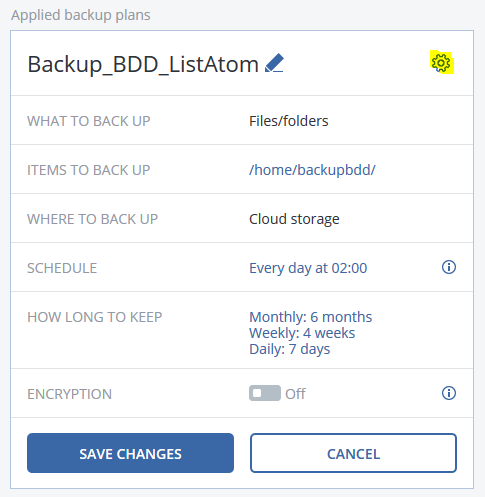This screenshot has height=497, width=485.
Task: Open backup plan options gear icon
Action: pos(441,62)
